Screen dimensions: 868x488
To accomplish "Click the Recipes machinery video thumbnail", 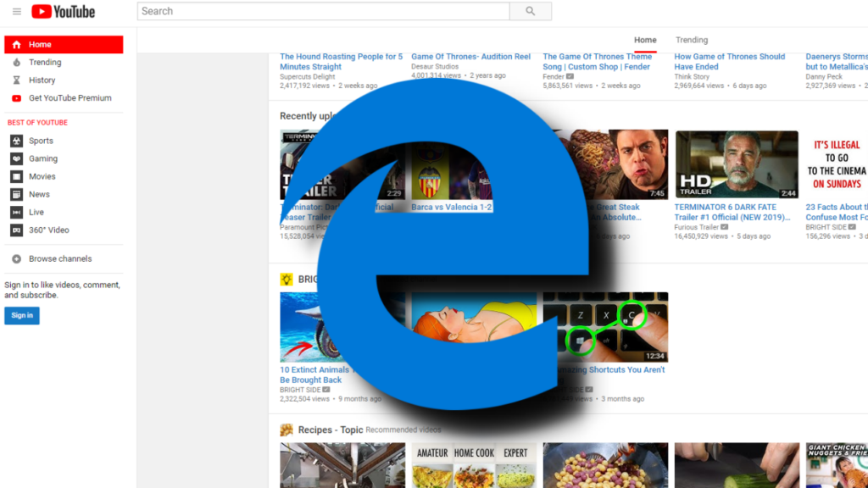I will (342, 465).
